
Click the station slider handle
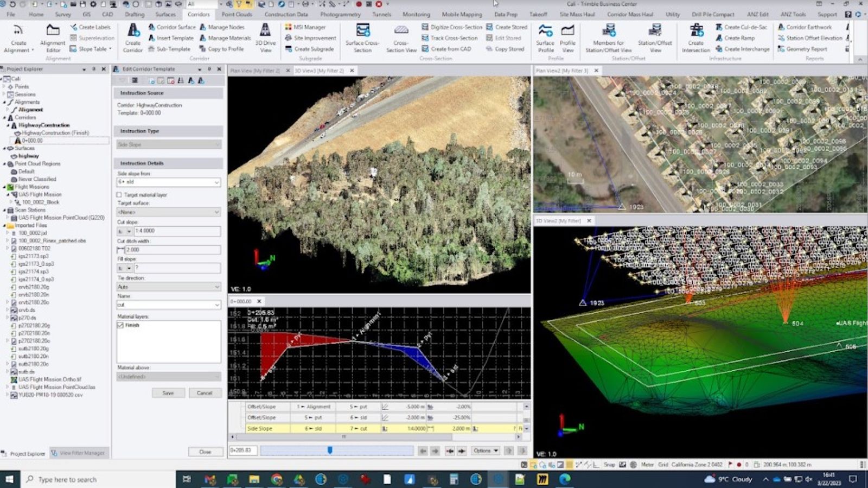click(329, 451)
